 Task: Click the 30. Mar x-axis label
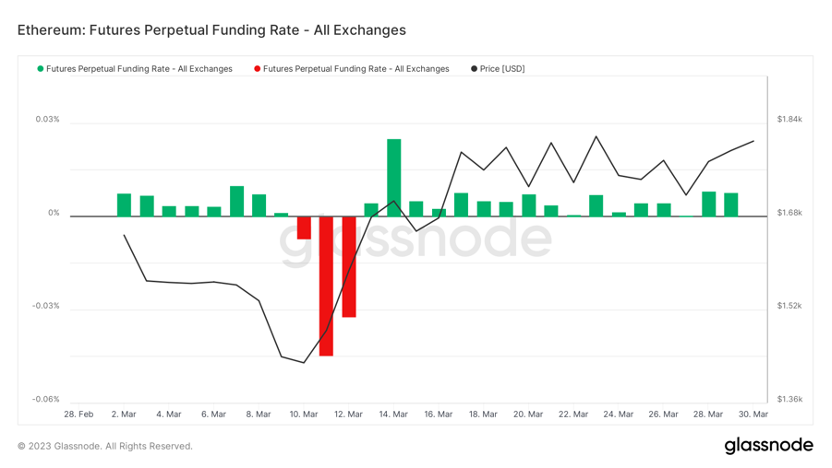[753, 414]
